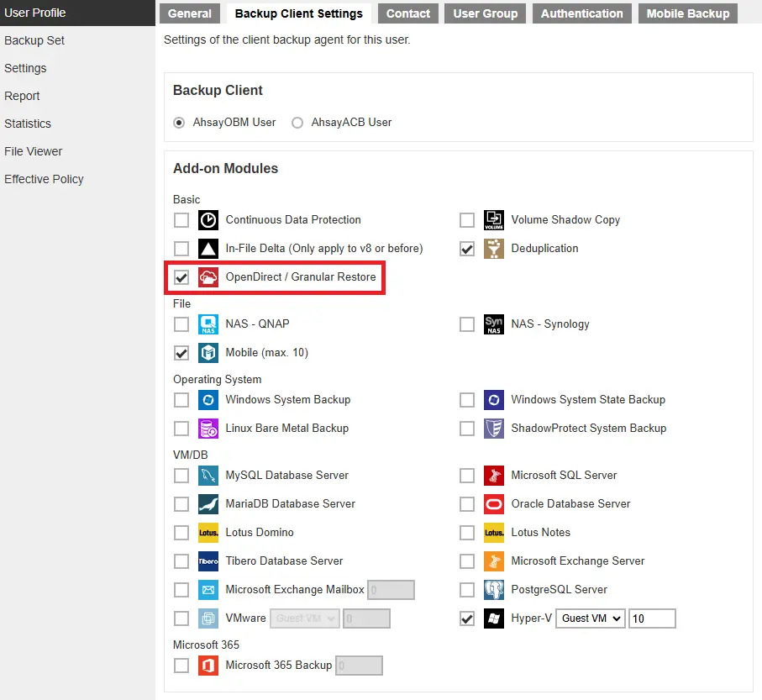Click the NAS - QNAP icon

(x=208, y=324)
